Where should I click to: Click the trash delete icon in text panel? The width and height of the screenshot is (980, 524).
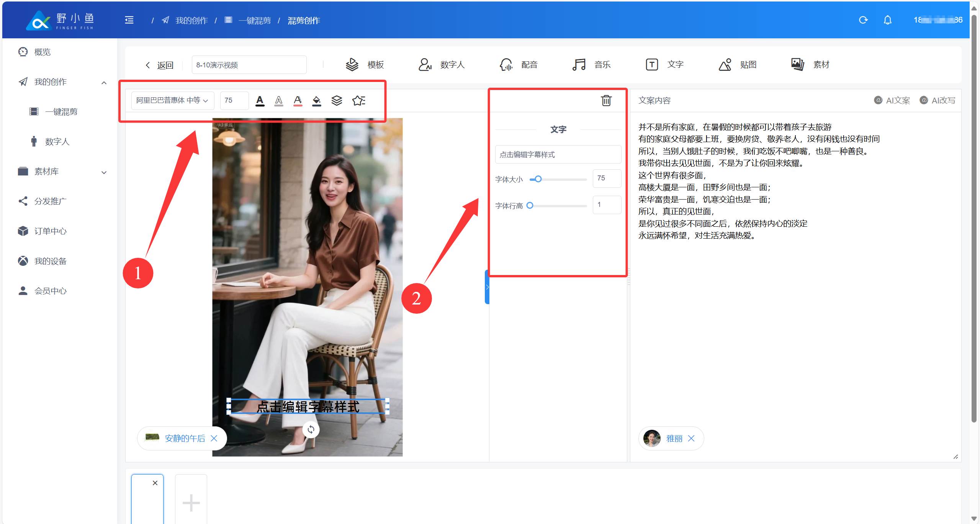pos(606,100)
